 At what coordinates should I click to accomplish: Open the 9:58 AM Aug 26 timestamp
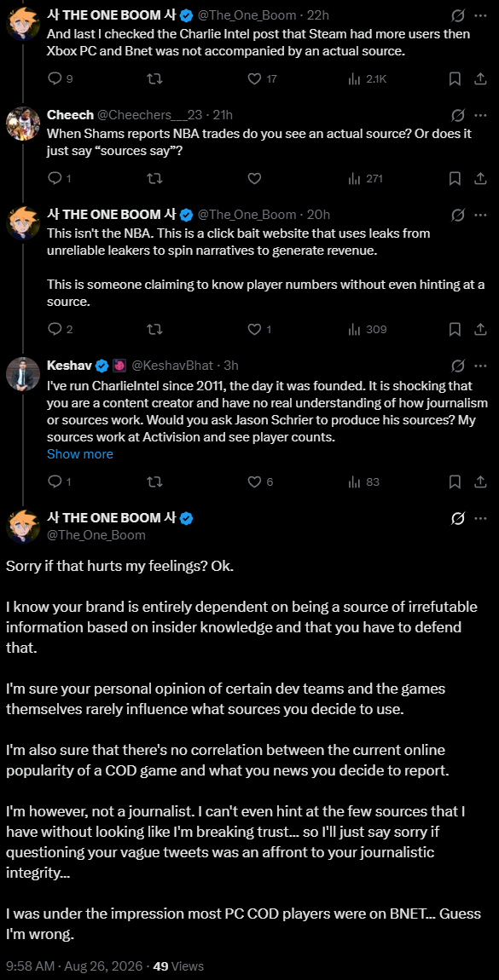click(74, 966)
